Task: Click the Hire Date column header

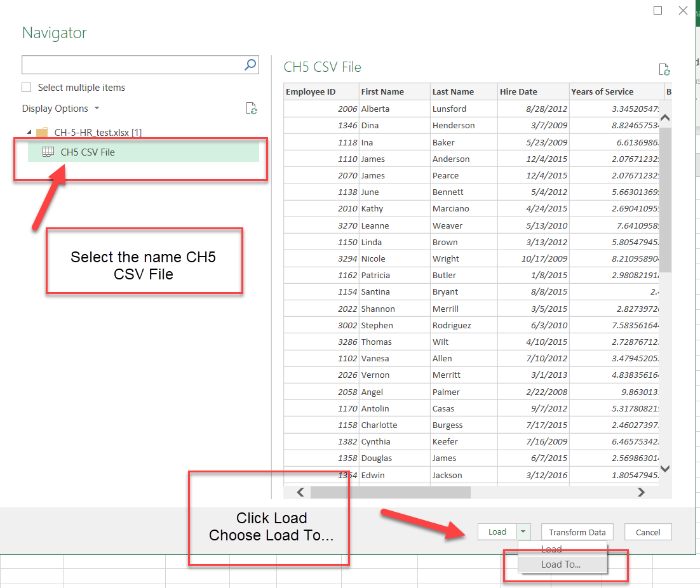Action: (x=534, y=91)
